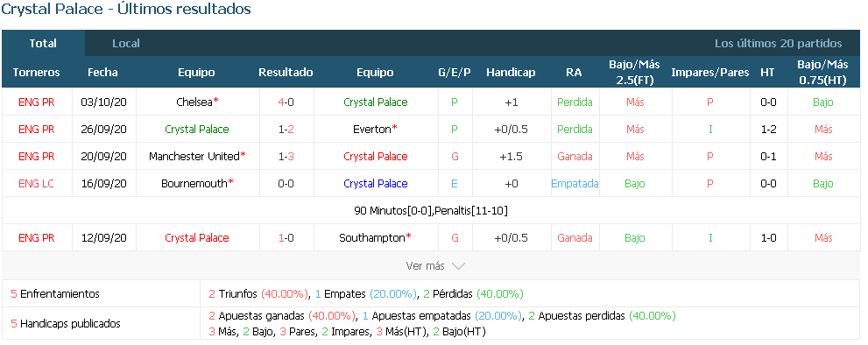Open Chelsea team link

tap(194, 102)
